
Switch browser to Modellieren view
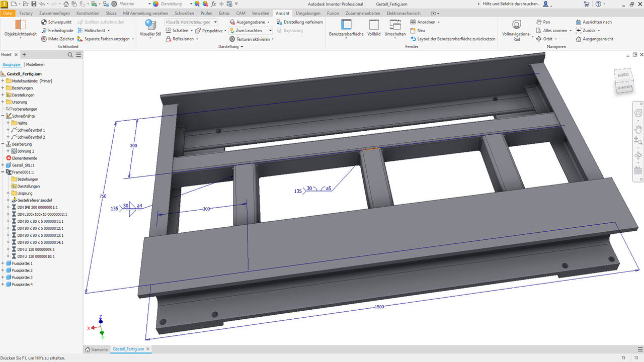pyautogui.click(x=35, y=64)
